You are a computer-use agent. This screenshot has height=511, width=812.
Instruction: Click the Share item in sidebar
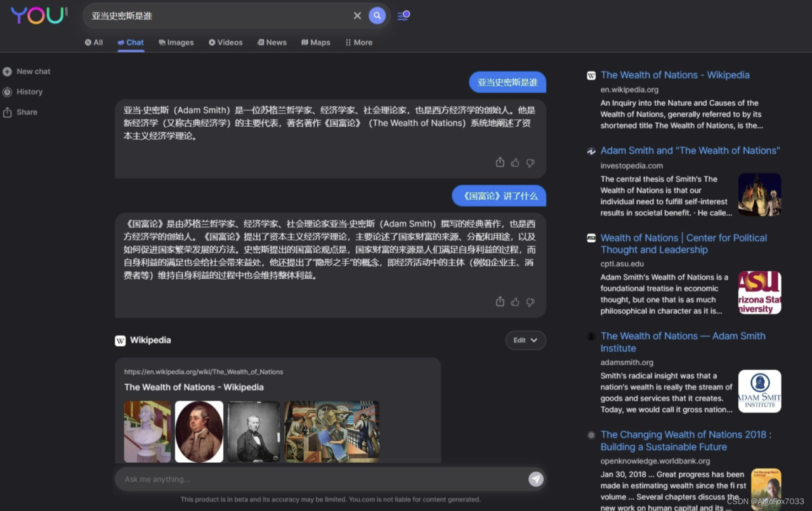point(20,112)
